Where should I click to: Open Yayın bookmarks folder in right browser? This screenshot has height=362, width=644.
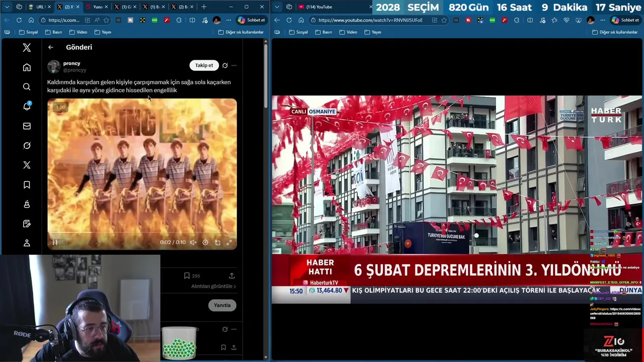tap(372, 32)
